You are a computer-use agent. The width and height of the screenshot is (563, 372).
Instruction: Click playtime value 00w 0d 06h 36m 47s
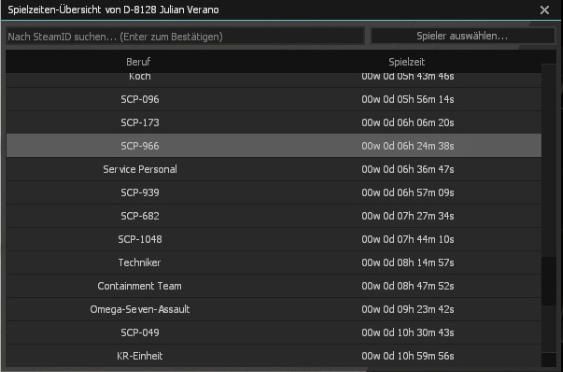408,169
